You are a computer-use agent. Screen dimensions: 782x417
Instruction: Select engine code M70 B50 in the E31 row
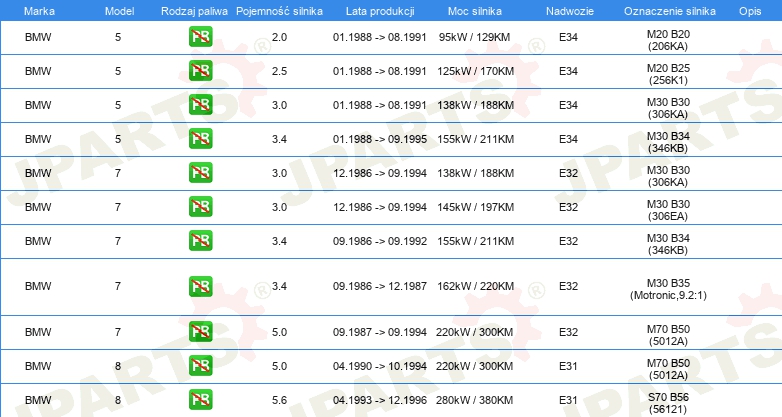click(668, 369)
